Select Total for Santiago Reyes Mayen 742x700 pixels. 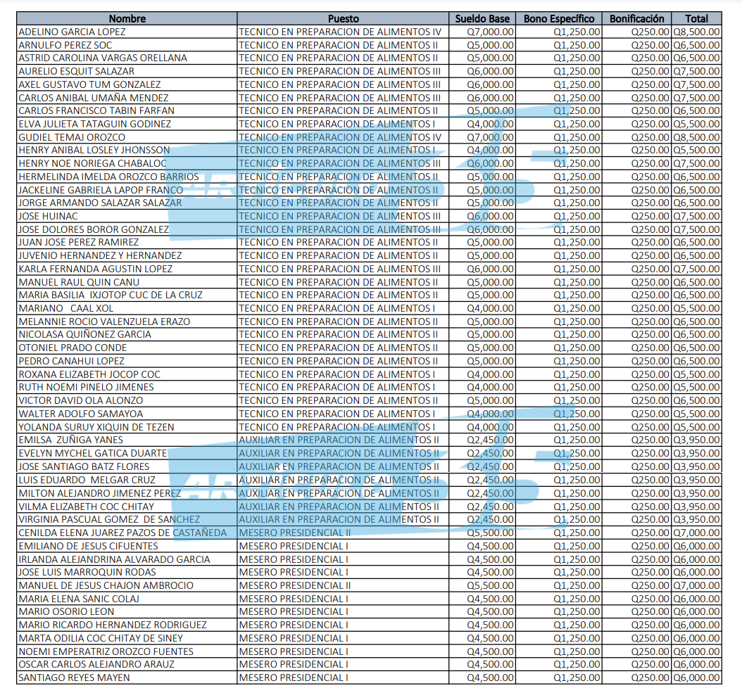[696, 677]
